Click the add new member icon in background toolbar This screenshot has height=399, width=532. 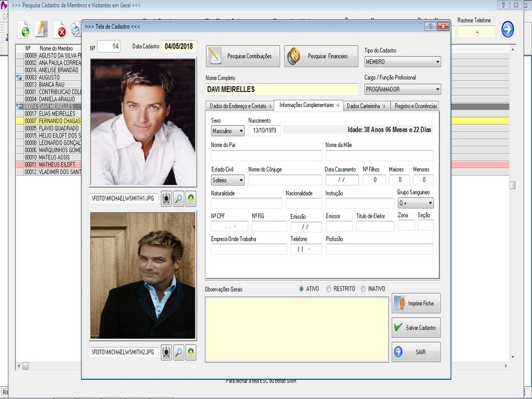(x=23, y=29)
